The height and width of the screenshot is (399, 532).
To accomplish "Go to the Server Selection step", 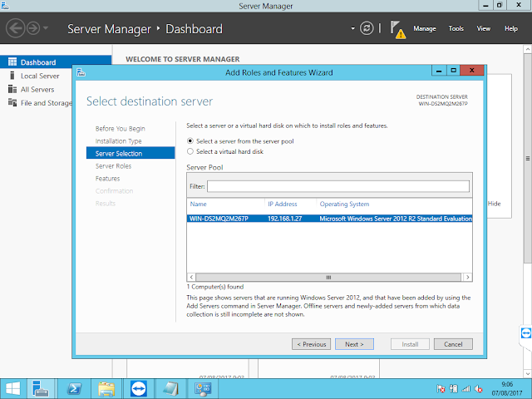I will click(x=131, y=153).
